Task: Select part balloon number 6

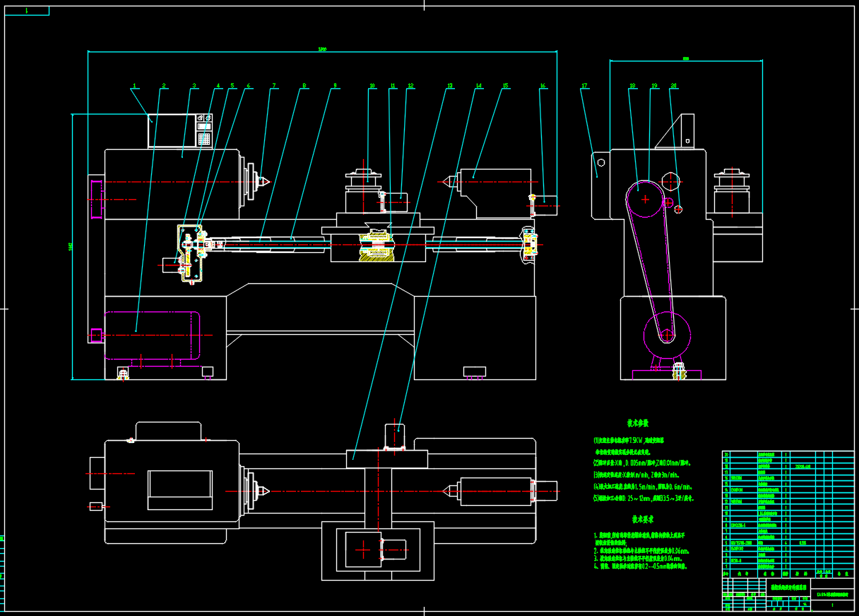Action: click(248, 85)
